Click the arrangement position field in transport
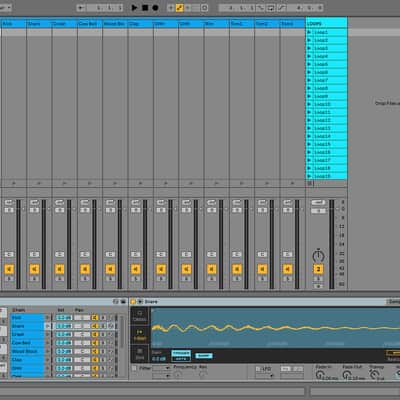Image resolution: width=400 pixels, height=400 pixels. (105, 8)
